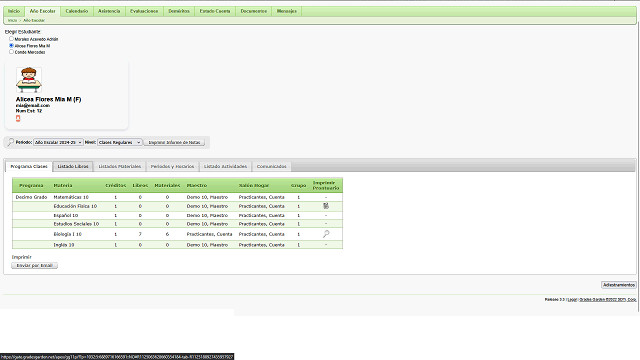Click the Matemáticas 10 subject cell
The width and height of the screenshot is (640, 360).
71,197
